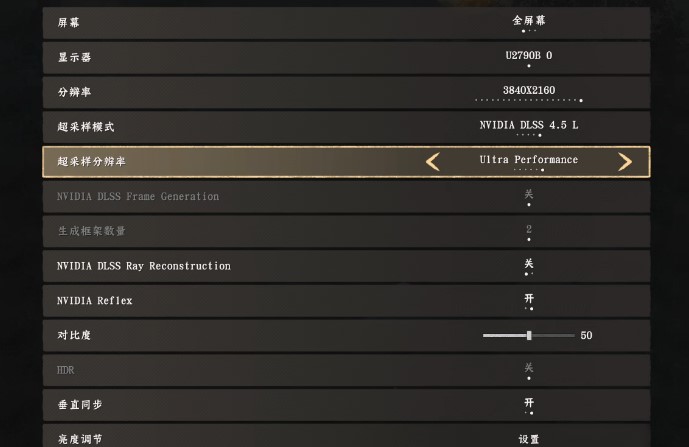This screenshot has width=689, height=447.
Task: Open the 亮度调节 设置 button
Action: 529,439
